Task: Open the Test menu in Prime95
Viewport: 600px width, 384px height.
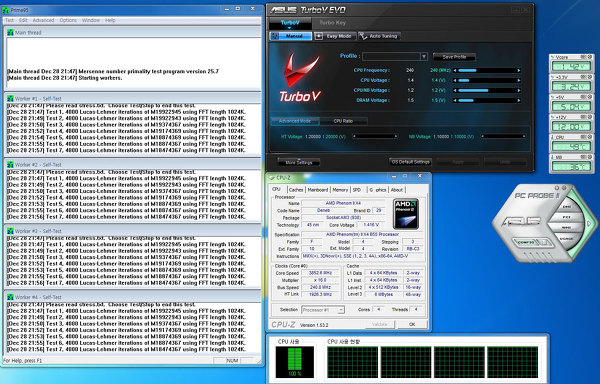Action: click(9, 20)
